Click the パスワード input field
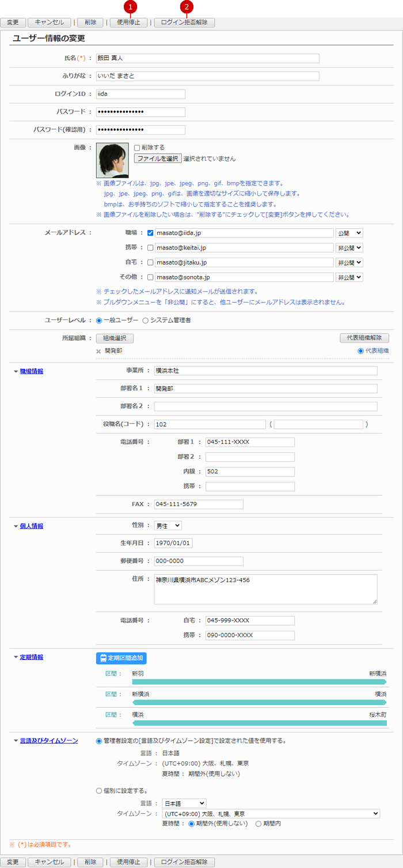 (140, 112)
